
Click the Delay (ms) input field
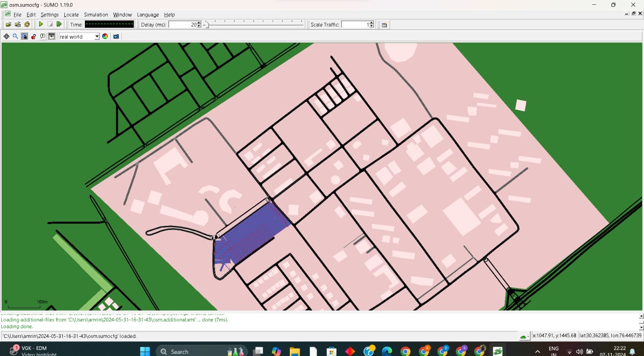(x=182, y=25)
